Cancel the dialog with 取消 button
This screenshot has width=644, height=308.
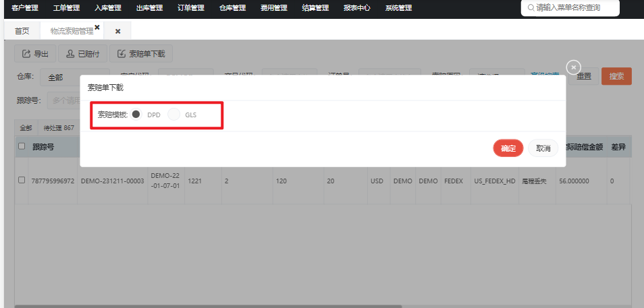coord(543,148)
